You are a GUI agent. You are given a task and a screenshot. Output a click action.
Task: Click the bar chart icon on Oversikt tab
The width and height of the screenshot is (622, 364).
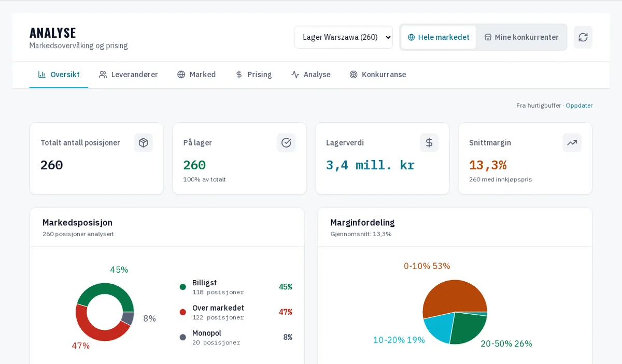pos(42,75)
